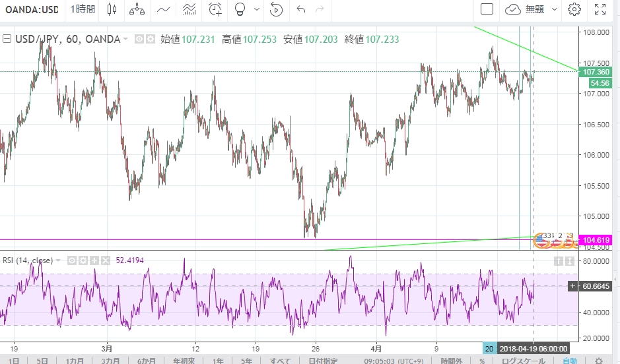
Task: Click the RSI value 52.4194
Action: click(x=129, y=260)
